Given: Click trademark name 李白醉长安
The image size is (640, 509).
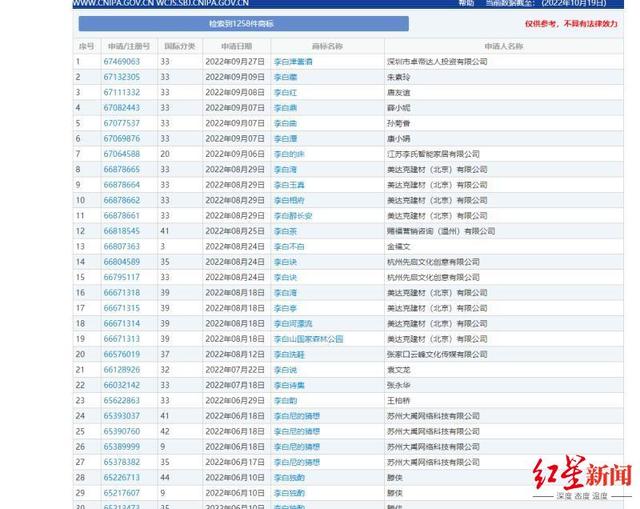Looking at the screenshot, I should [x=293, y=216].
